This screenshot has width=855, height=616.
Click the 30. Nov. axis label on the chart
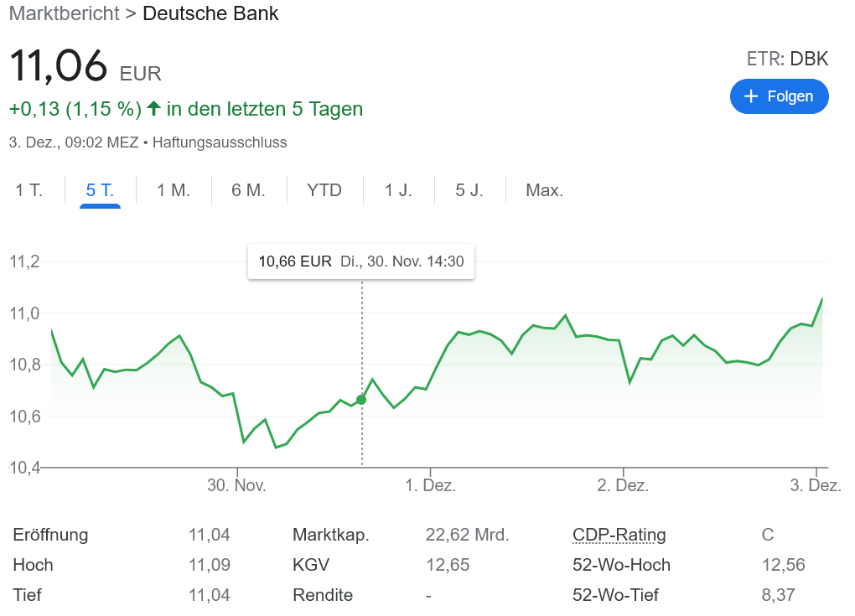[x=237, y=485]
